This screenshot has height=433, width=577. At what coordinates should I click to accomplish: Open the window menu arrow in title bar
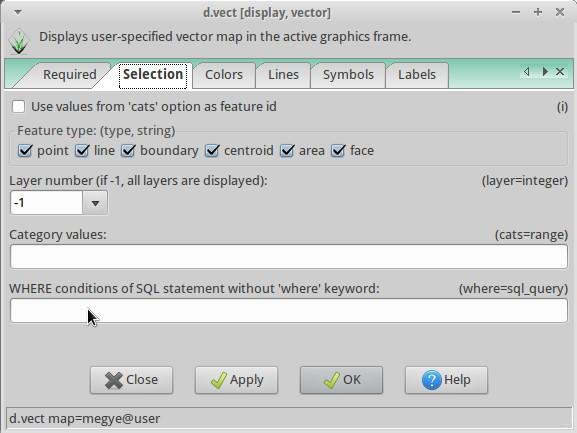(x=18, y=13)
